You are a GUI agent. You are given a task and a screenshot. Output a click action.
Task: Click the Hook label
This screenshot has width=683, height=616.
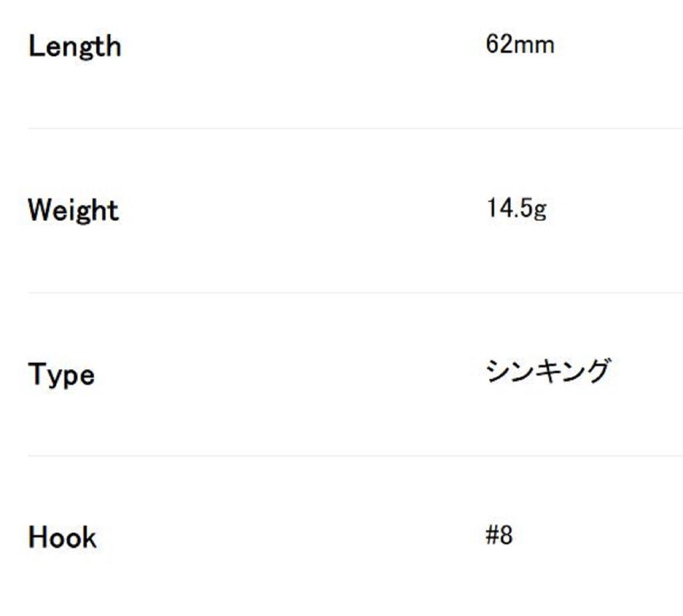pyautogui.click(x=62, y=537)
